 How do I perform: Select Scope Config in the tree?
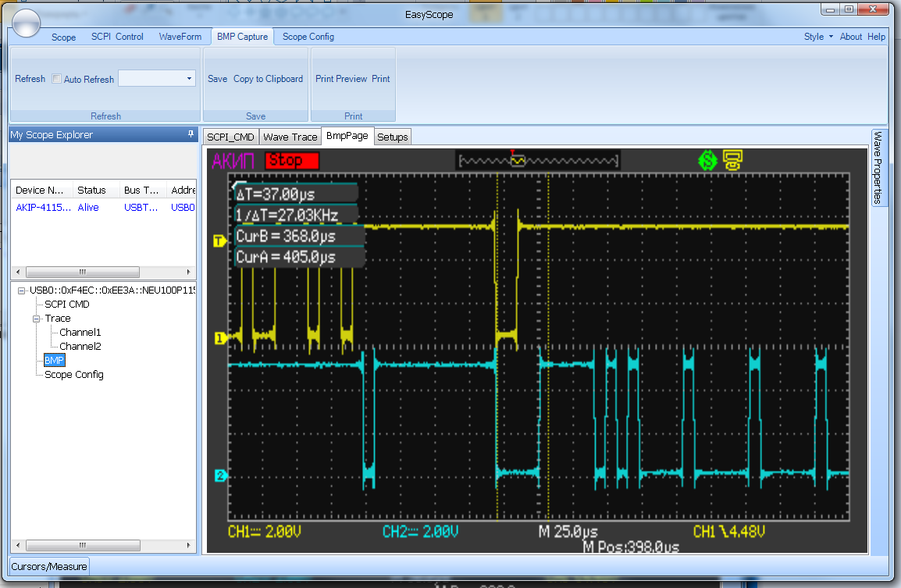[74, 375]
